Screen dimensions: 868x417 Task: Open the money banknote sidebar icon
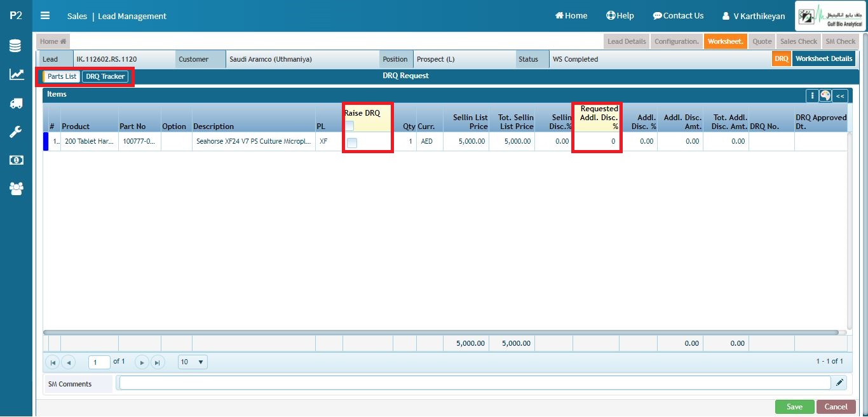click(x=16, y=160)
